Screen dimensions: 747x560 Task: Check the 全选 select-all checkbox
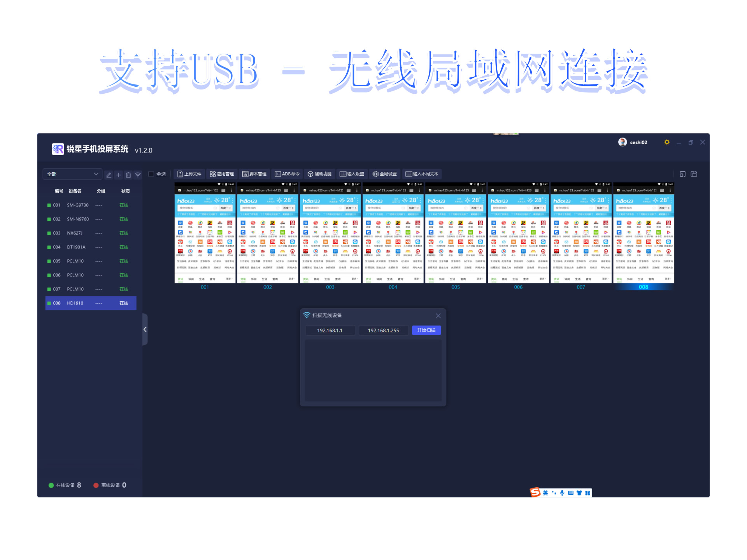[151, 174]
